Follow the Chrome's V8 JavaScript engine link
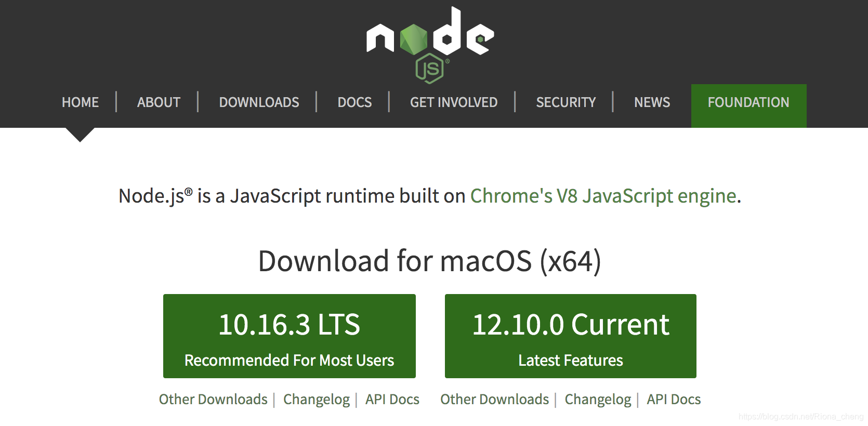The width and height of the screenshot is (868, 426). 603,196
